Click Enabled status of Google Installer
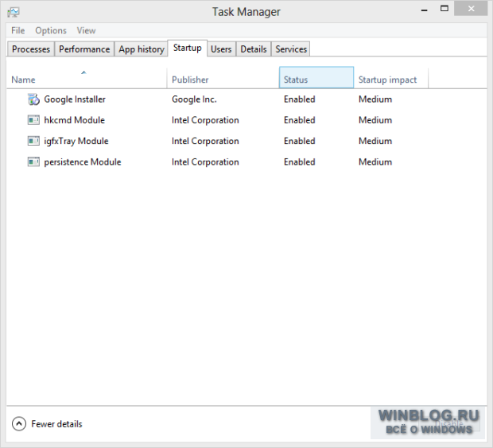The image size is (493, 448). (x=300, y=99)
